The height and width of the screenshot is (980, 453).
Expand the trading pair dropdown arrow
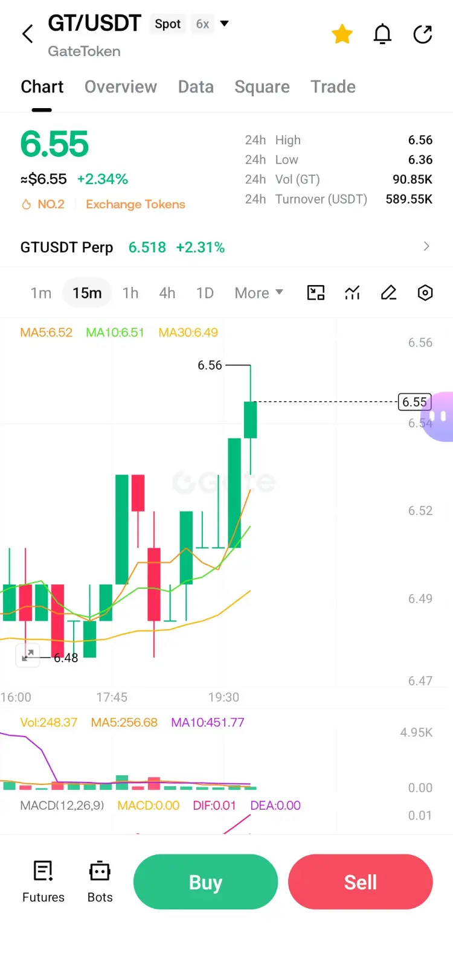click(225, 24)
